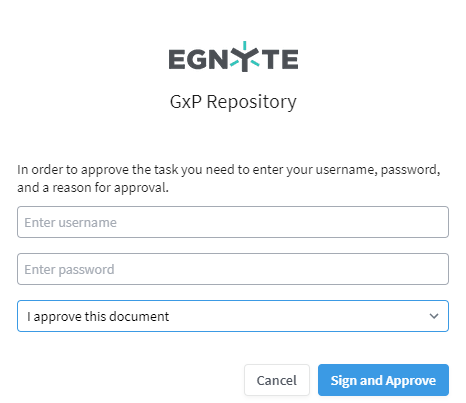Focus the Enter password field

click(x=233, y=269)
